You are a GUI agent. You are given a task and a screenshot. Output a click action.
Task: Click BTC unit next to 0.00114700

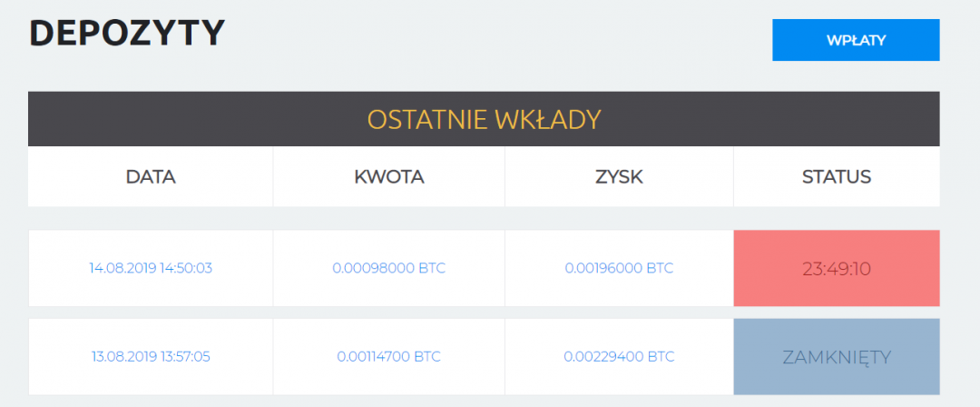(x=427, y=356)
